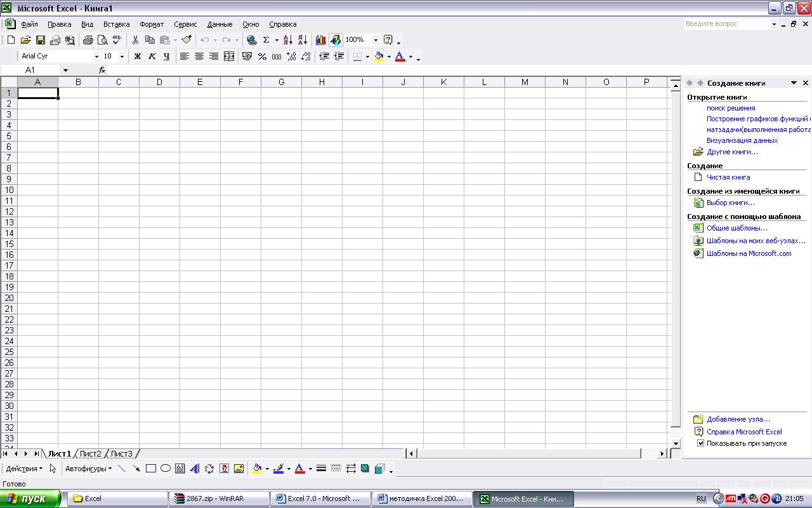Image resolution: width=812 pixels, height=508 pixels.
Task: Toggle align right
Action: (214, 57)
